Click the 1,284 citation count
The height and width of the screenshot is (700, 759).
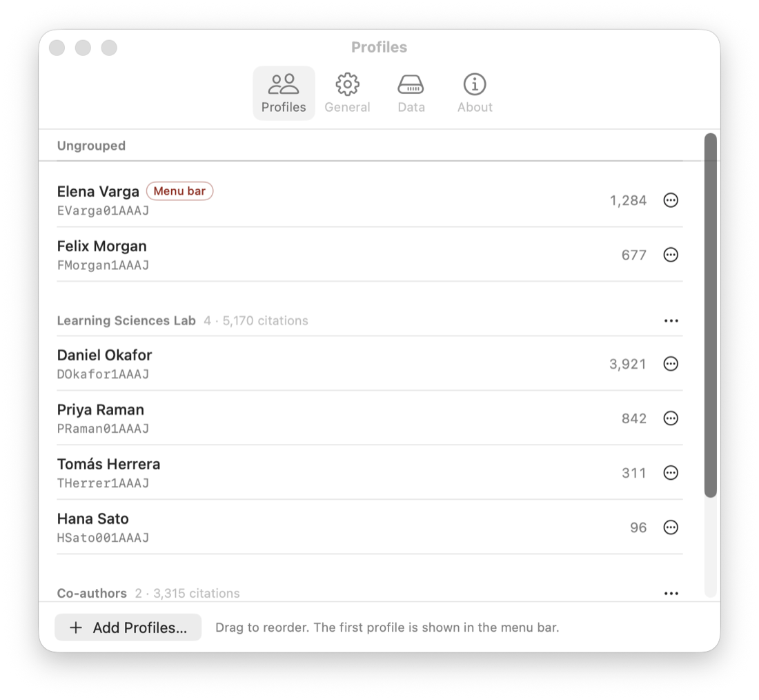[628, 201]
